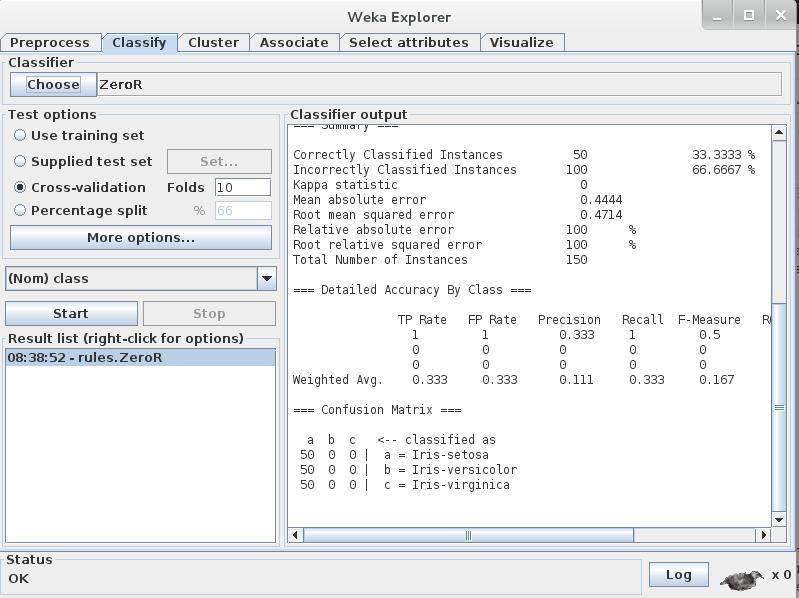Viewport: 799px width, 598px height.
Task: Select the Percentage split option
Action: (x=81, y=210)
